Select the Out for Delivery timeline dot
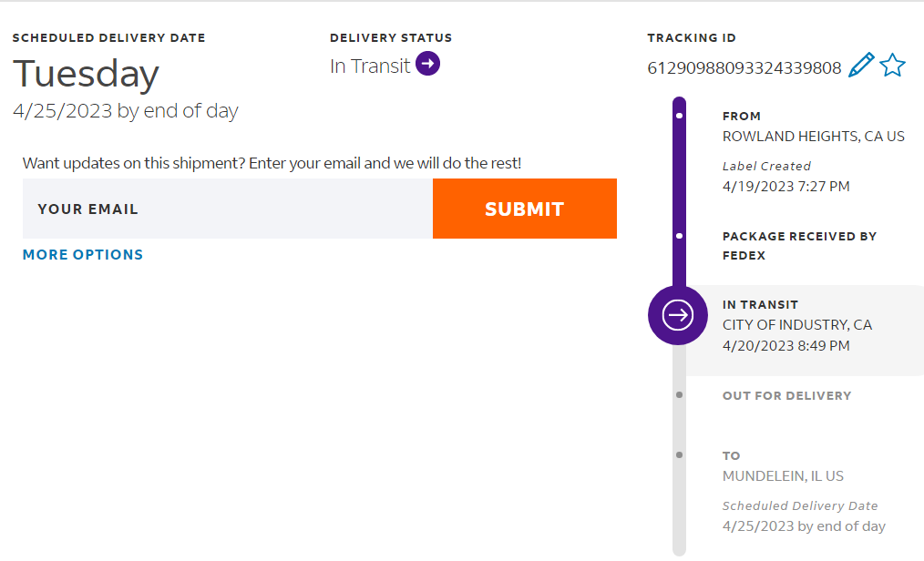The height and width of the screenshot is (561, 924). pos(679,395)
